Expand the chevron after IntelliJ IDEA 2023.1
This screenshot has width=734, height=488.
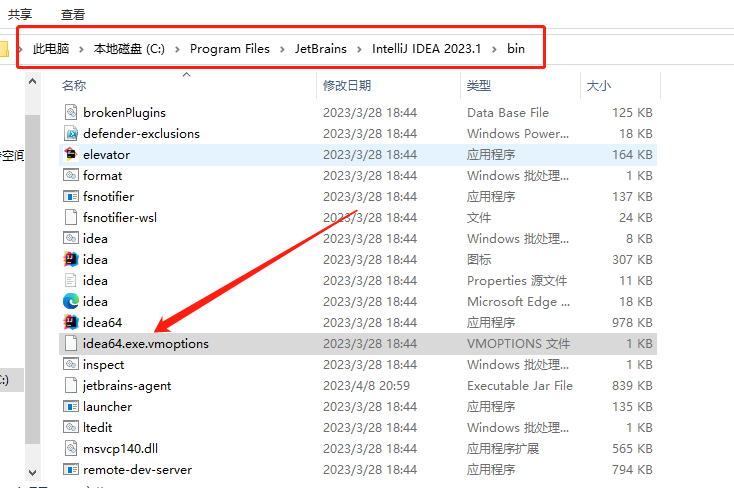[494, 49]
